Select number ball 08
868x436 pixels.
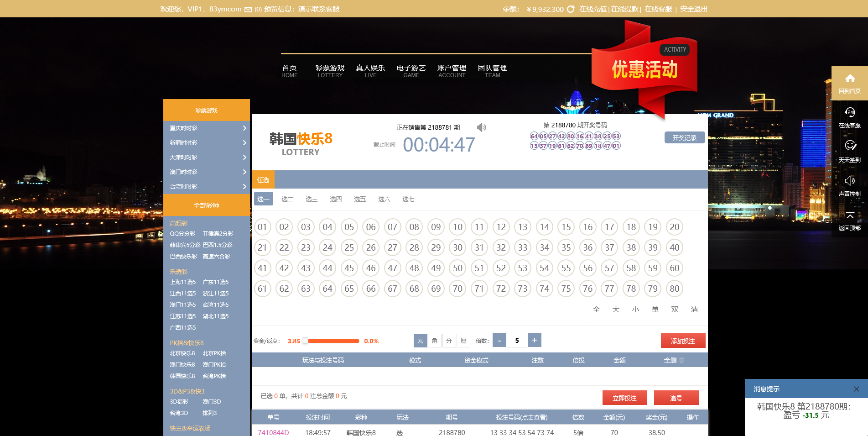click(414, 227)
